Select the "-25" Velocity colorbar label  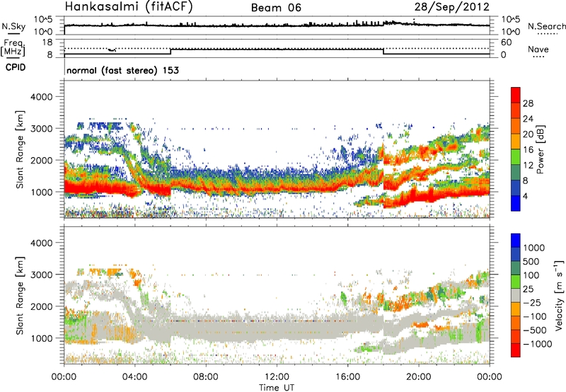532,302
